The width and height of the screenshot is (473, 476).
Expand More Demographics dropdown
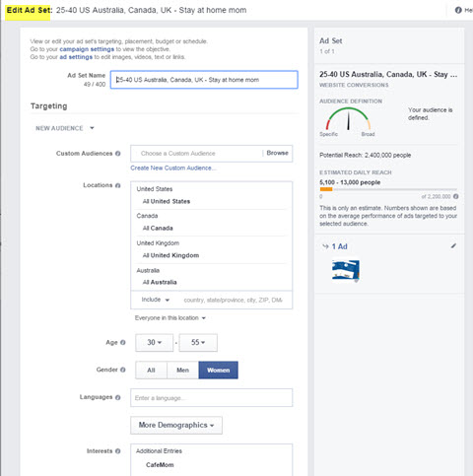click(x=176, y=425)
